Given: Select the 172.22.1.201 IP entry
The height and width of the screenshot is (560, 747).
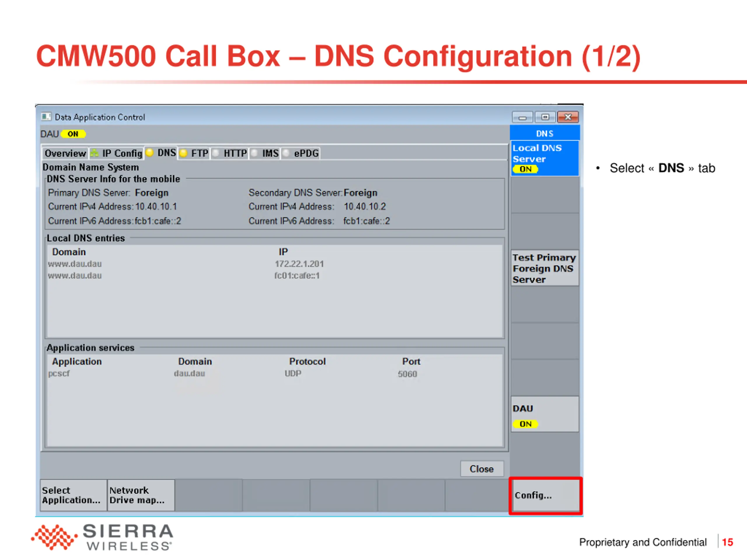Looking at the screenshot, I should pyautogui.click(x=299, y=264).
